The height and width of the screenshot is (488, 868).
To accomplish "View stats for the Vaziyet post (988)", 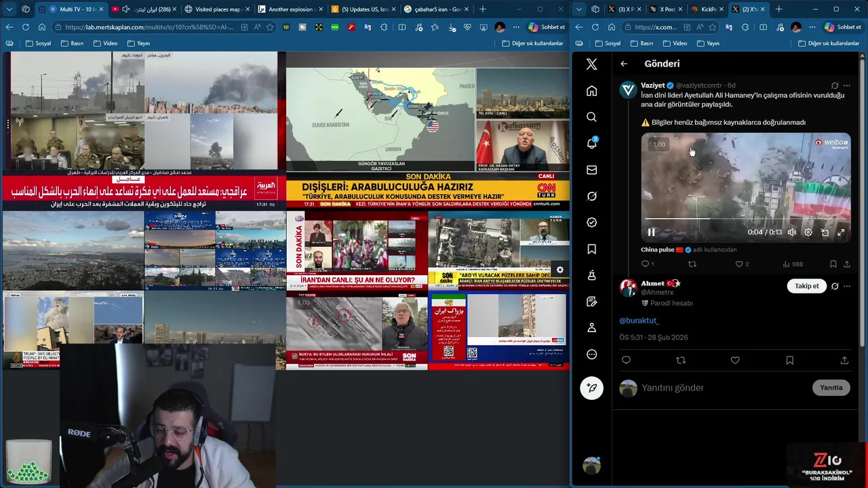I will pyautogui.click(x=793, y=264).
